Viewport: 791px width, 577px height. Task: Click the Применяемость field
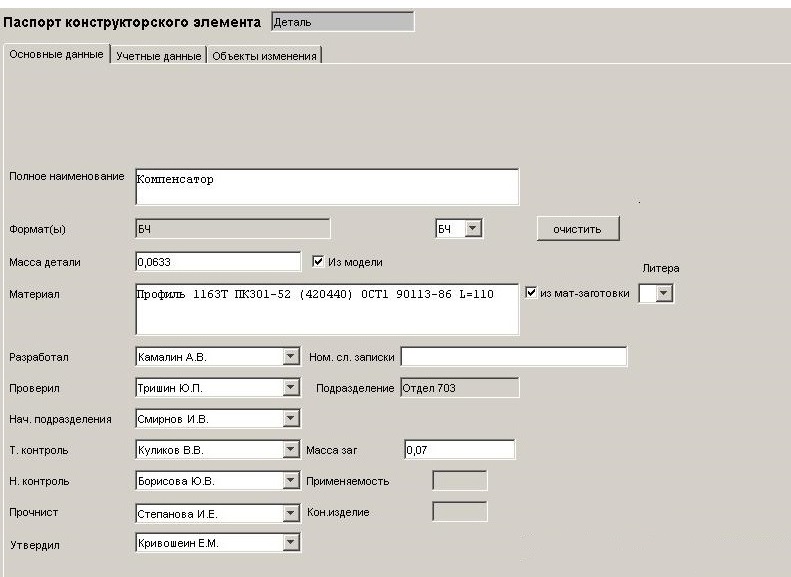(460, 481)
